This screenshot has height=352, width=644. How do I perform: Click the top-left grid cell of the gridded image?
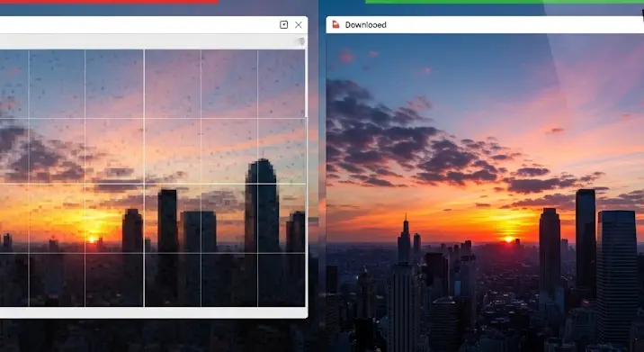pyautogui.click(x=14, y=84)
